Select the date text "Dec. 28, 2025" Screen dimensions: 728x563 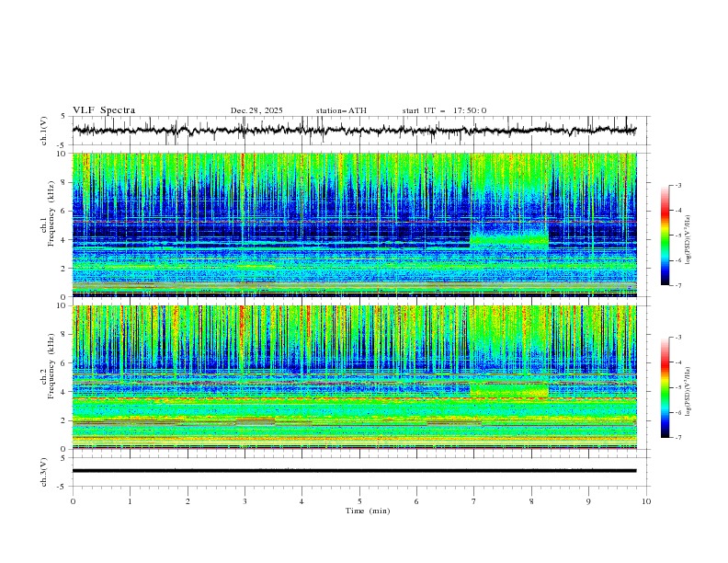pyautogui.click(x=256, y=110)
